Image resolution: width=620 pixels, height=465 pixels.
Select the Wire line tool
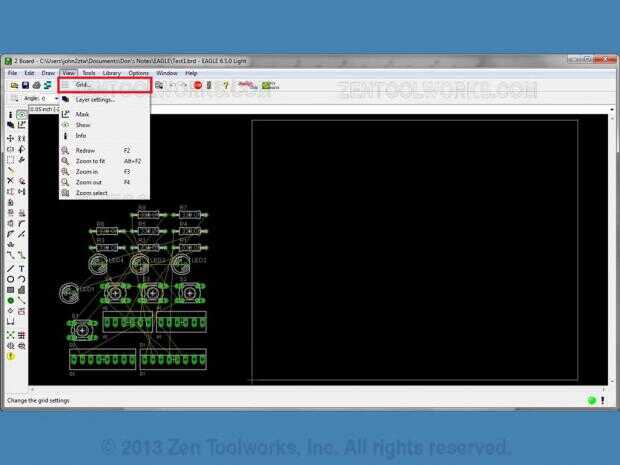coord(10,269)
